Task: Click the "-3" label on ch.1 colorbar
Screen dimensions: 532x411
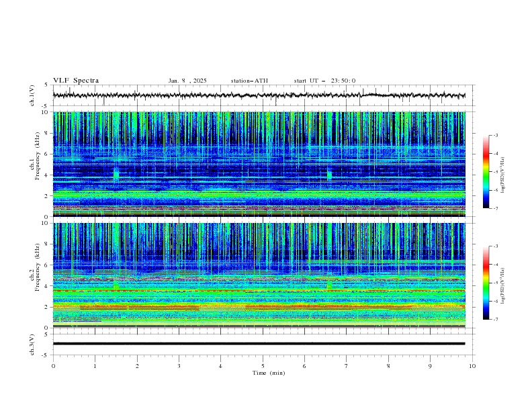Action: click(x=495, y=135)
